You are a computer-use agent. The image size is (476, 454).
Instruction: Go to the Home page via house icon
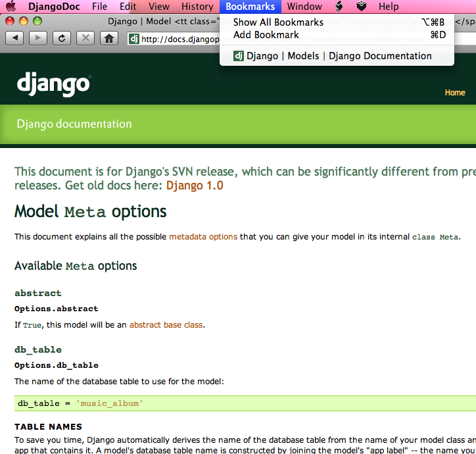click(x=109, y=38)
